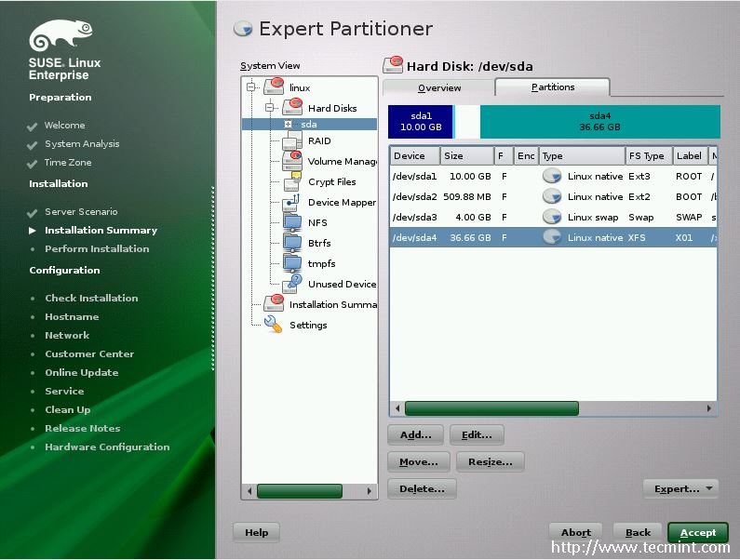Open Help
This screenshot has height=560, width=740.
click(256, 533)
